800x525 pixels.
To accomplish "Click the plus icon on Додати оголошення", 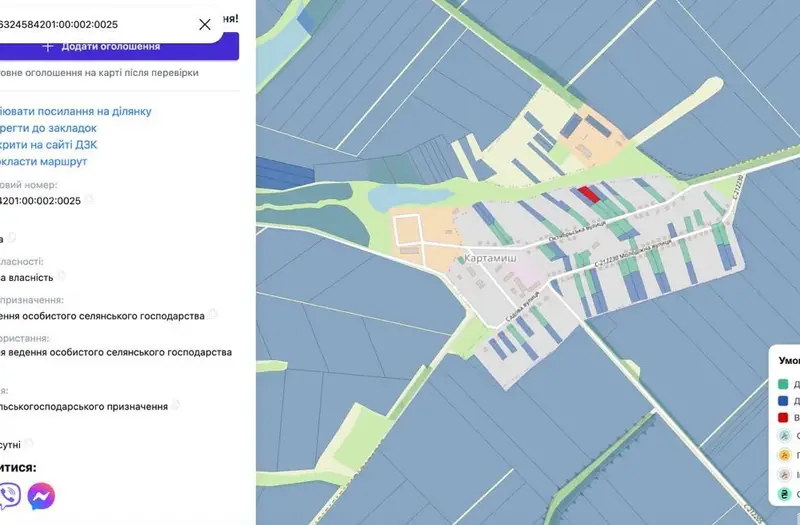I will click(x=47, y=46).
